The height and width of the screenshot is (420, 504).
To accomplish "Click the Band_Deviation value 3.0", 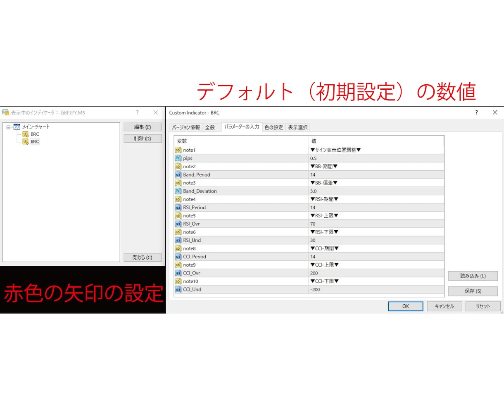I will point(314,191).
